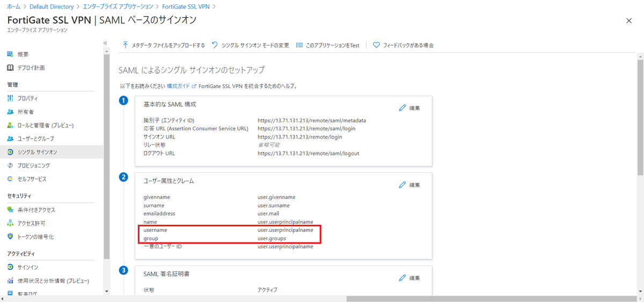The height and width of the screenshot is (302, 644).
Task: Click the sidebar scroll-down arrow
Action: (x=106, y=291)
